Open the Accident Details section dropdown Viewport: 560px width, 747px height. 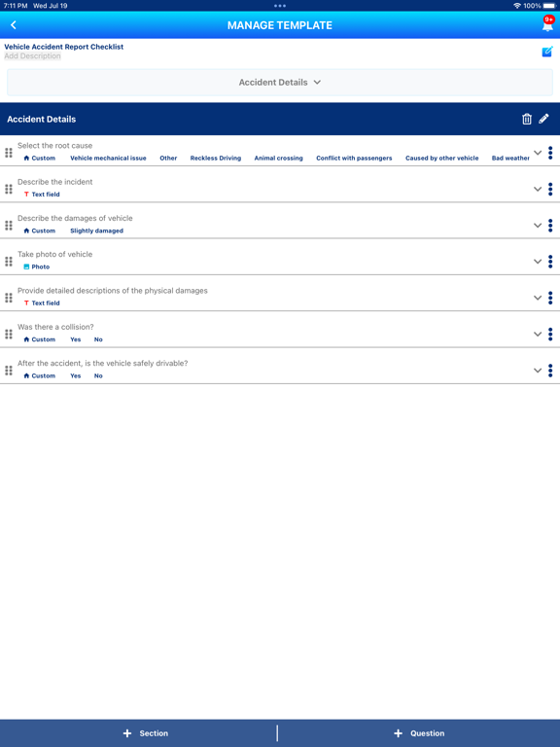click(280, 83)
